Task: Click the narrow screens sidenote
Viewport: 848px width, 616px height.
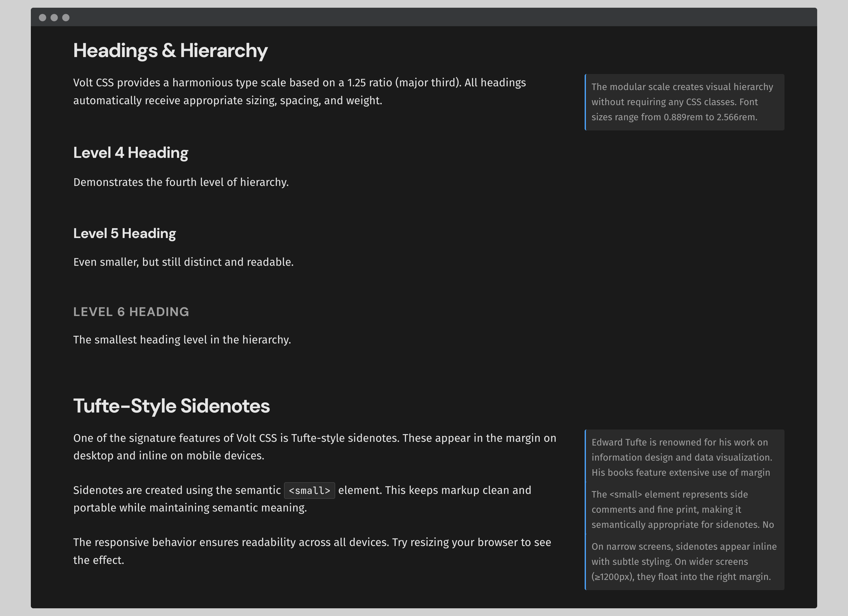Action: click(x=684, y=561)
